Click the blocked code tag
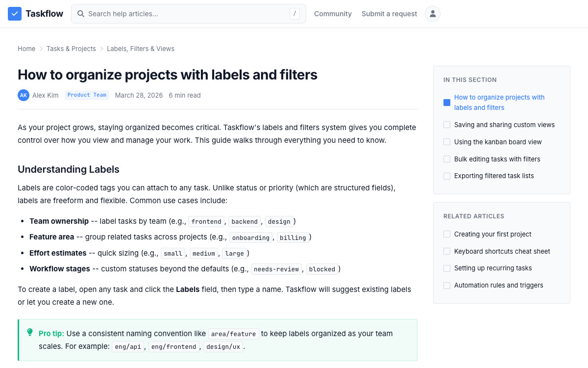 322,269
